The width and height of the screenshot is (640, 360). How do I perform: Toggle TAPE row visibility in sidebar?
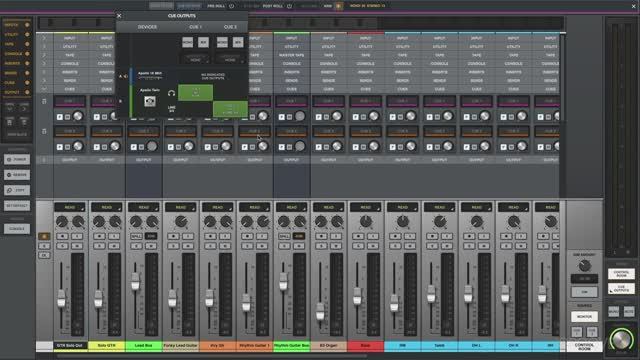tap(27, 44)
